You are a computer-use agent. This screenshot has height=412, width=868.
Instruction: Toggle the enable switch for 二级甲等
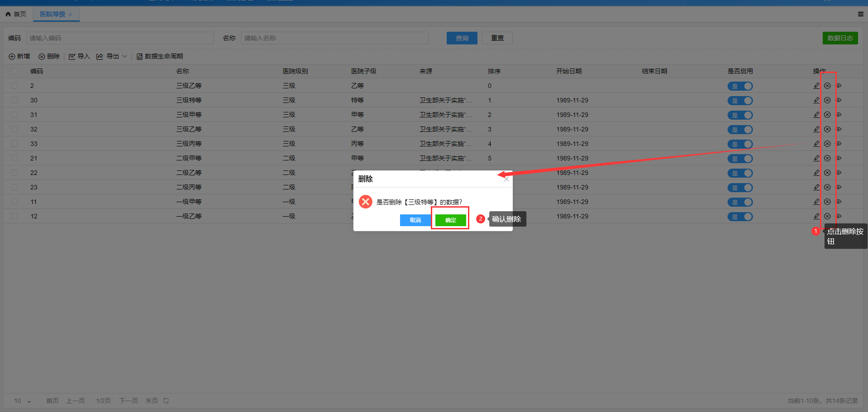point(740,159)
